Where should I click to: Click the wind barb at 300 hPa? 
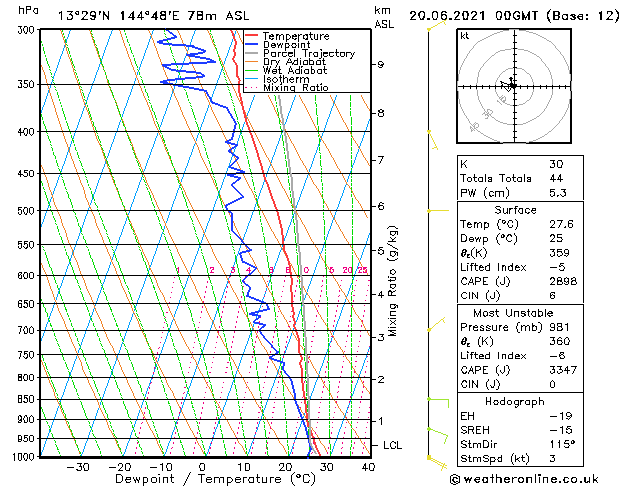pos(432,28)
